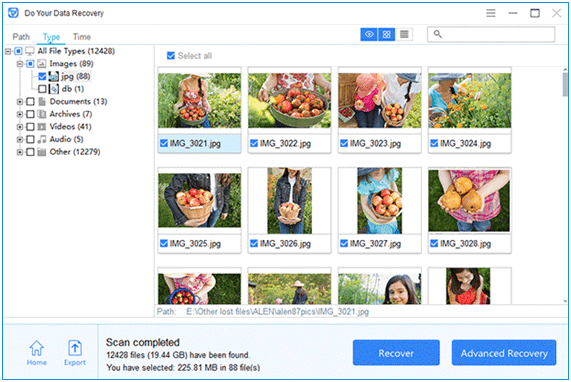The image size is (571, 382).
Task: Click the search magnifier icon
Action: click(x=438, y=34)
